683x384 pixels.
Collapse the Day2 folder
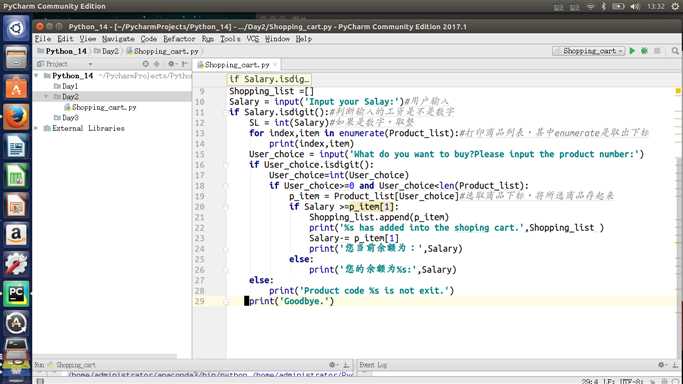(x=46, y=97)
